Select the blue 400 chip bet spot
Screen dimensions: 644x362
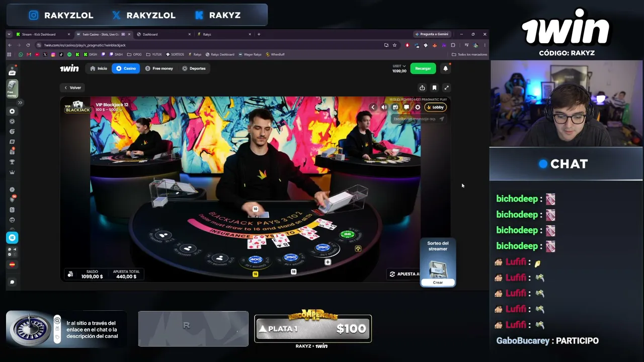pyautogui.click(x=256, y=259)
